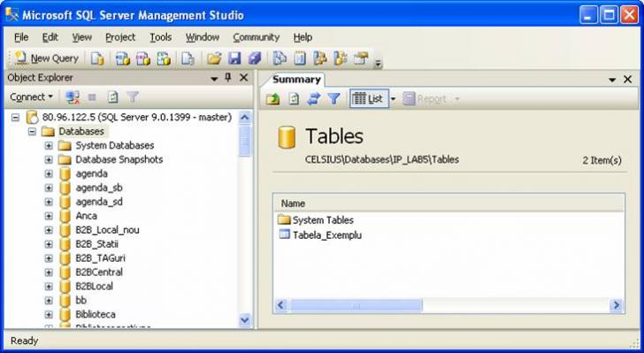Screen dimensions: 644x353
Task: Open the Project menu
Action: [x=120, y=37]
